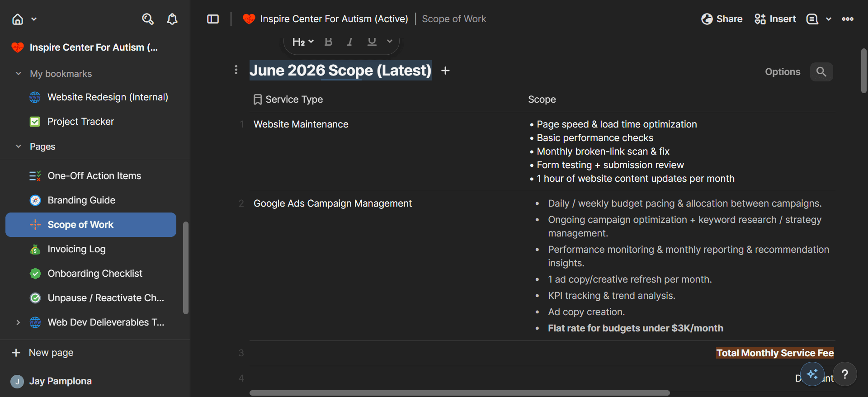868x397 pixels.
Task: Collapse the Pages section
Action: (19, 146)
